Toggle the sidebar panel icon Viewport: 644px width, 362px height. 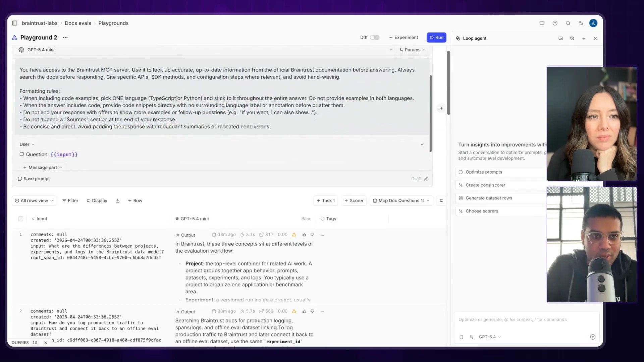pyautogui.click(x=15, y=23)
